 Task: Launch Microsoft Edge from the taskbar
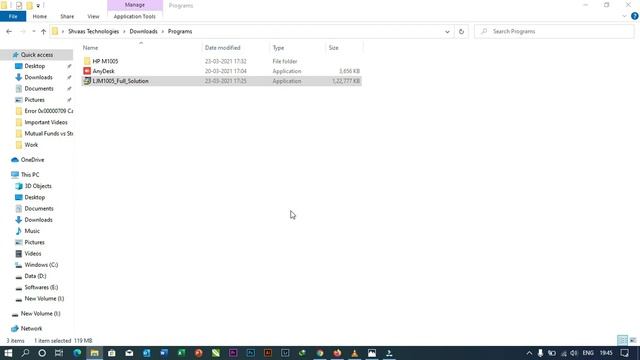pos(77,353)
